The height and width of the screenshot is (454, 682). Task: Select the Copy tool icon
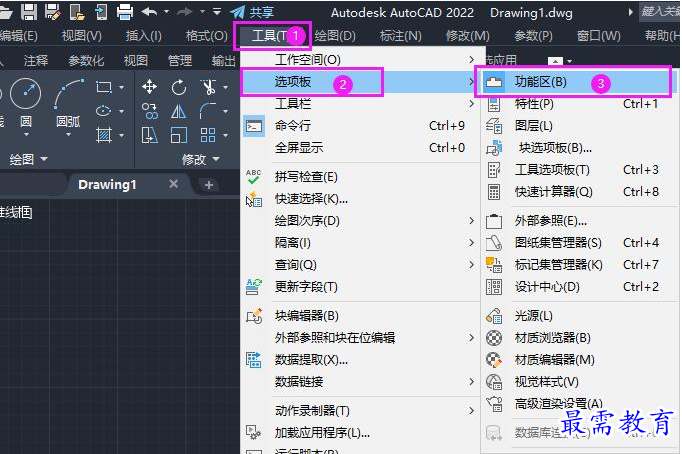coord(150,111)
